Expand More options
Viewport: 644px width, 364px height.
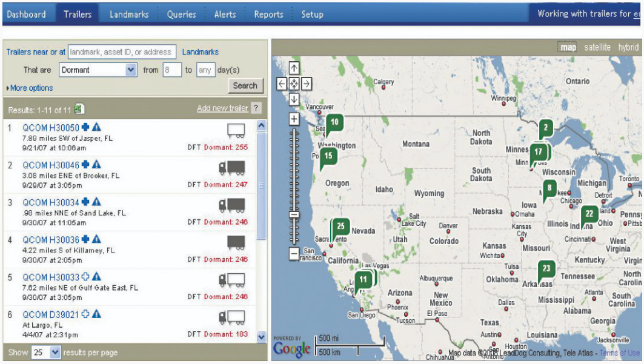click(x=30, y=88)
